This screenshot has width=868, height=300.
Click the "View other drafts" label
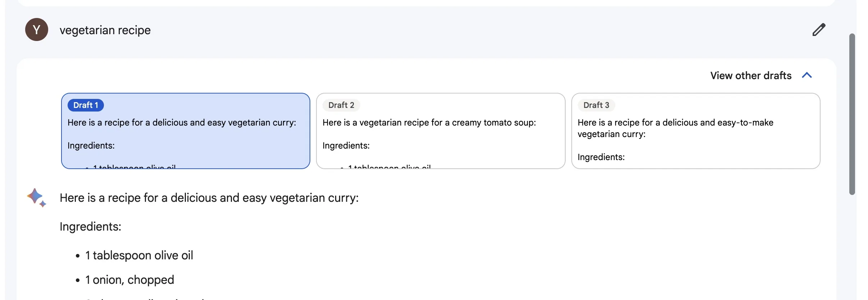point(751,76)
